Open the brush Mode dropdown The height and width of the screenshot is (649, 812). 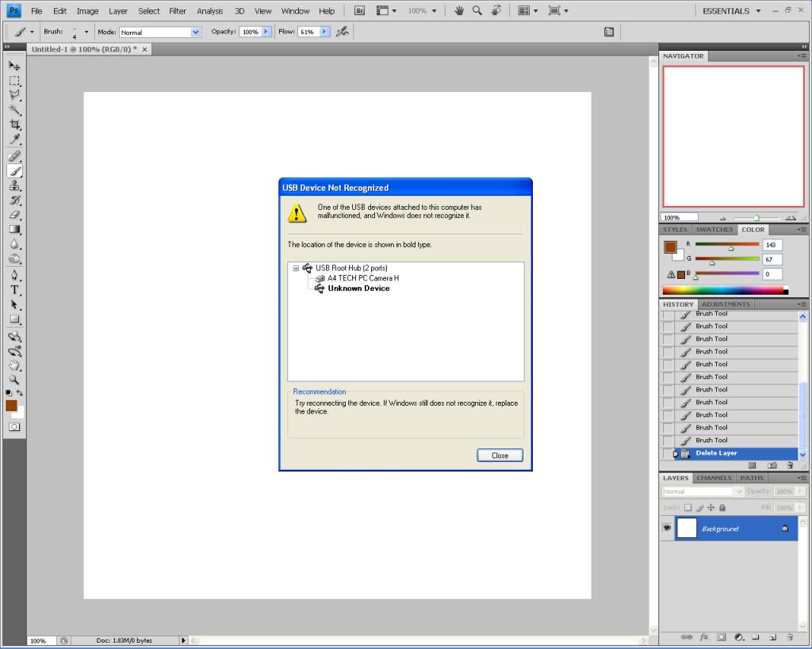coord(195,32)
